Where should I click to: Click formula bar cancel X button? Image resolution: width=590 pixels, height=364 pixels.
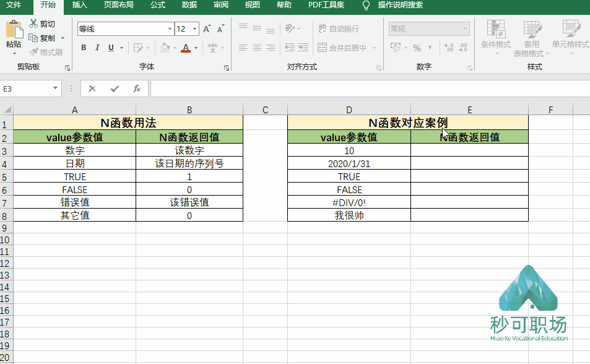(92, 89)
